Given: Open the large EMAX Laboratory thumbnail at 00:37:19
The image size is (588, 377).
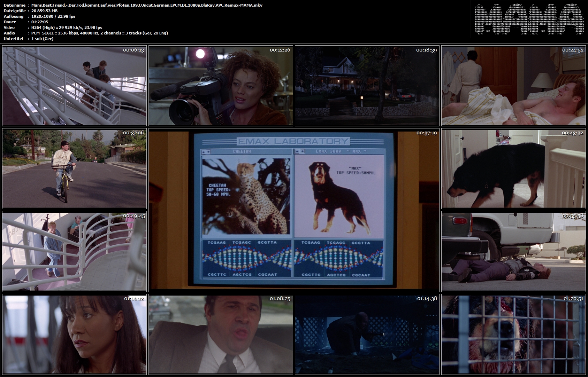Looking at the screenshot, I should pos(294,210).
